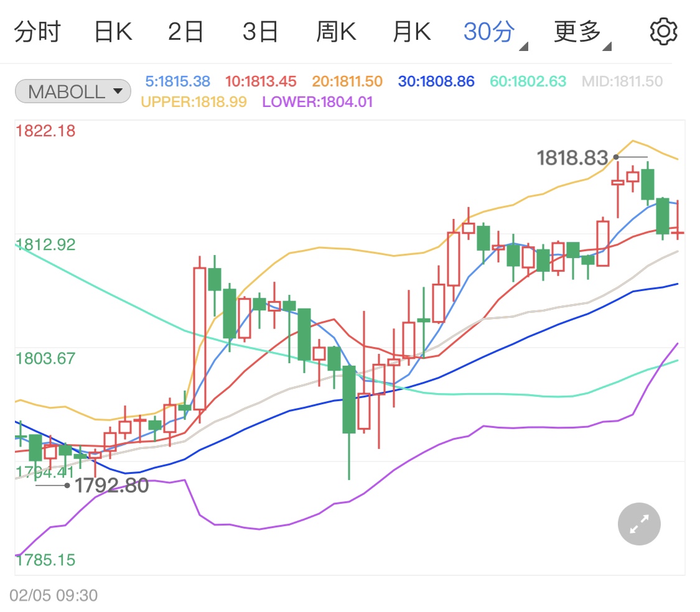Click the 1792.80 low price marker
Viewport: 700px width, 612px height.
click(111, 485)
